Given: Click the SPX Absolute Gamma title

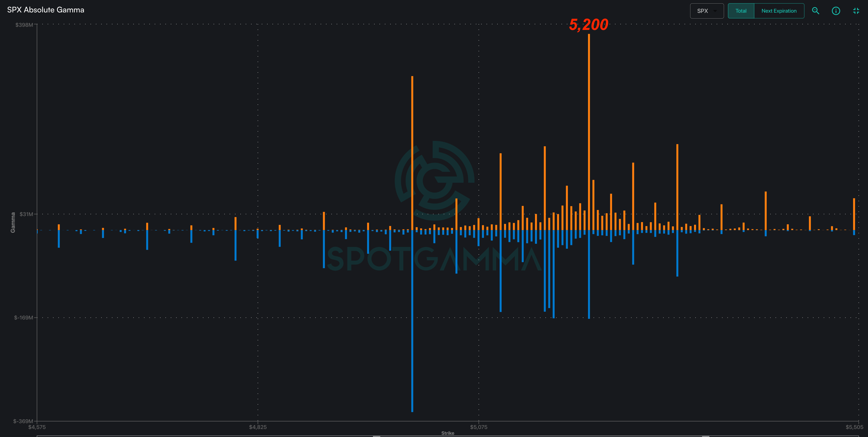Looking at the screenshot, I should (x=46, y=10).
